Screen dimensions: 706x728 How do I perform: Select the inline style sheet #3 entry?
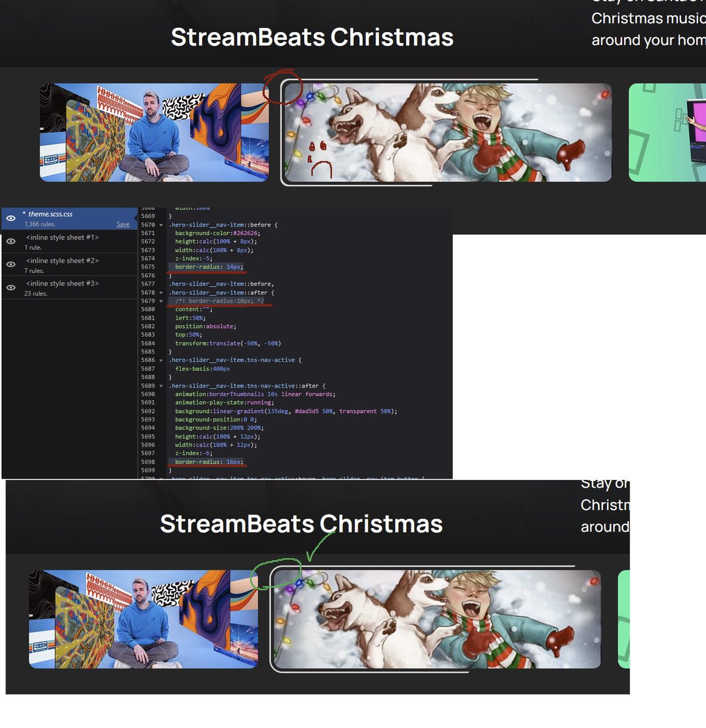click(70, 288)
